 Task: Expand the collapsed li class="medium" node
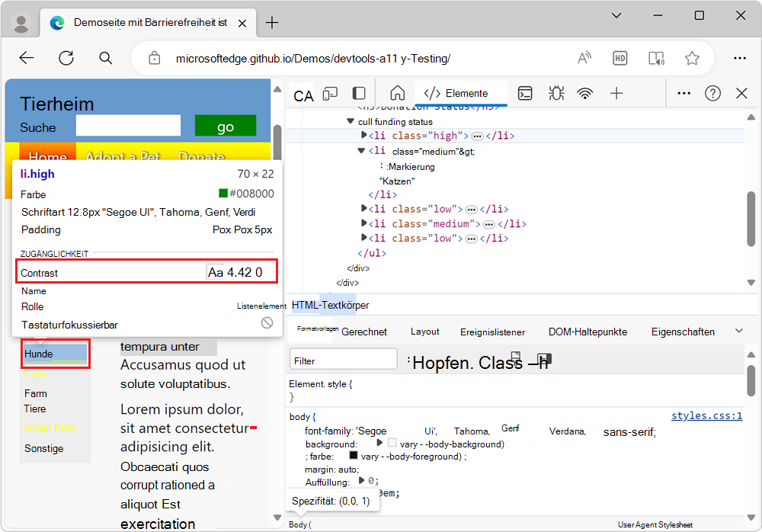point(363,223)
